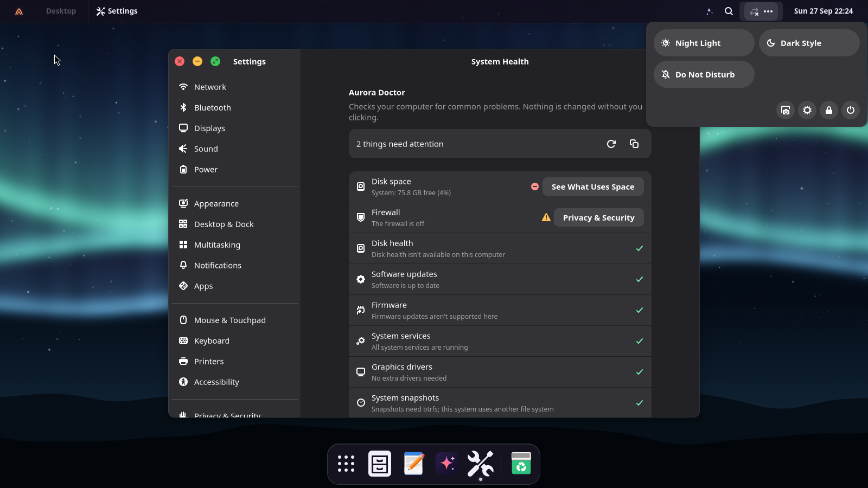Select Printers in sidebar
The image size is (868, 488).
pos(235,361)
